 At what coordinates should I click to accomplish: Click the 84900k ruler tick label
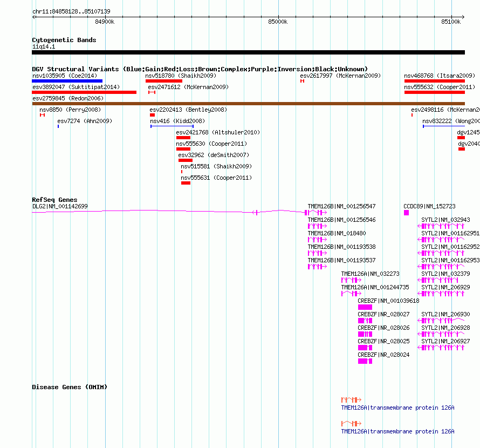coord(105,22)
